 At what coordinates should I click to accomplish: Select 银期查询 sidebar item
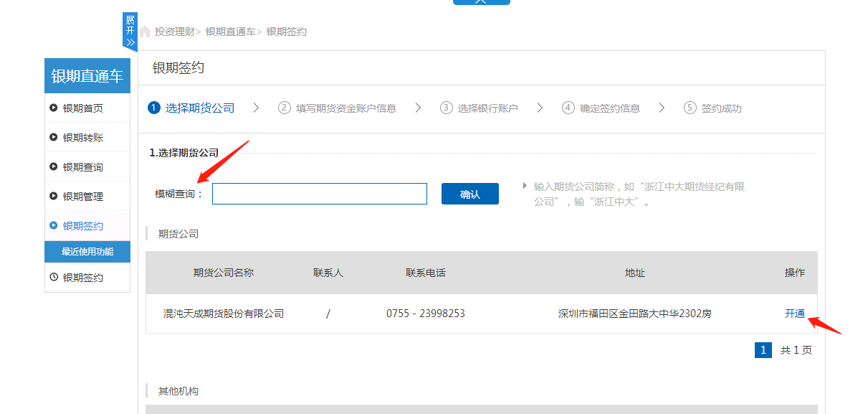(x=82, y=167)
